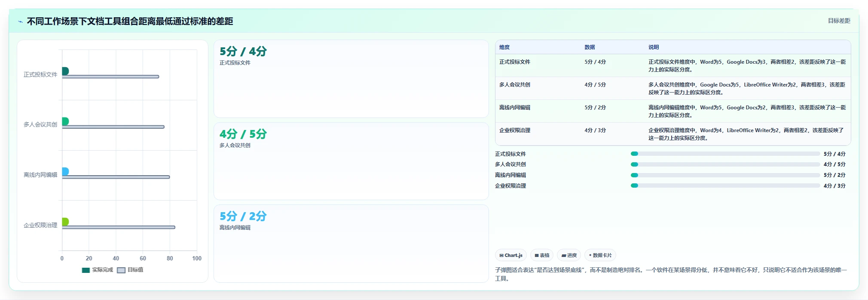868x300 pixels.
Task: Click the 4分 / 5分 heading on the 多人会议共创 card
Action: 243,134
